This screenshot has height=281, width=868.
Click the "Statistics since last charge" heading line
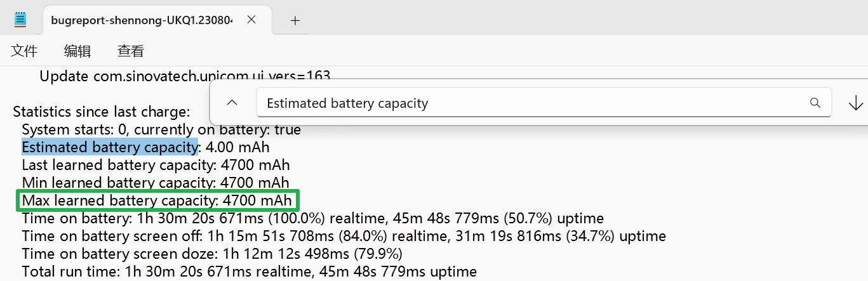coord(102,112)
